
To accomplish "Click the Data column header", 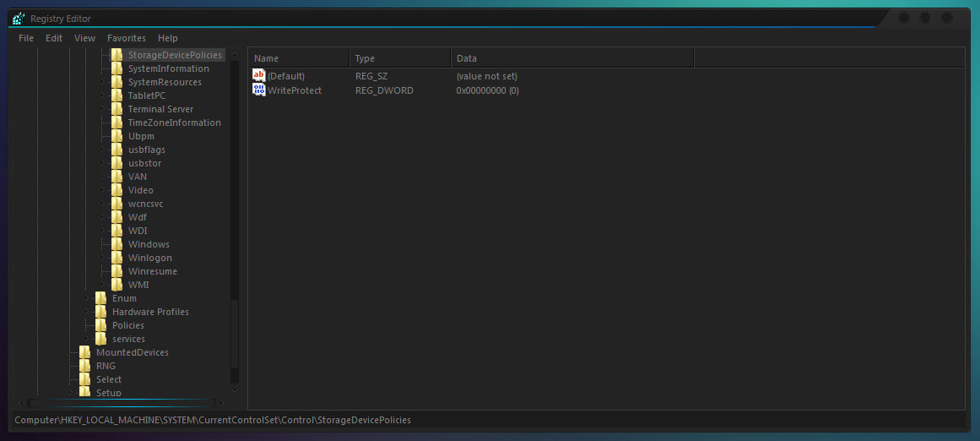I will coord(571,58).
